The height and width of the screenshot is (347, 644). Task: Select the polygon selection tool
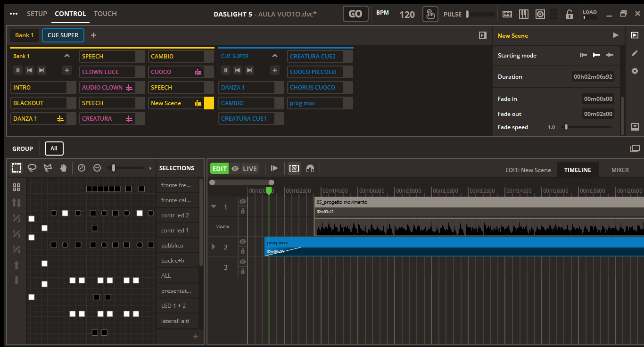coord(48,168)
